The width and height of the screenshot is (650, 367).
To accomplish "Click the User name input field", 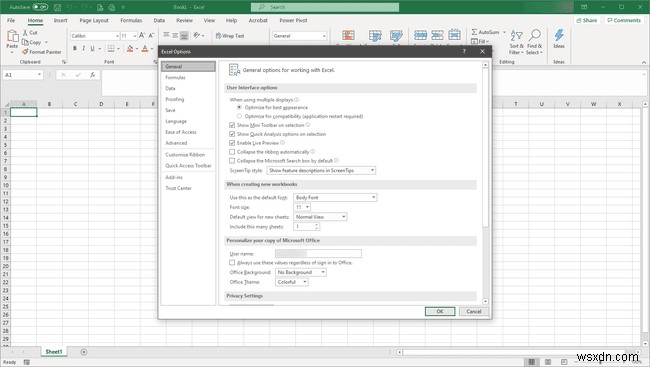I will click(318, 253).
